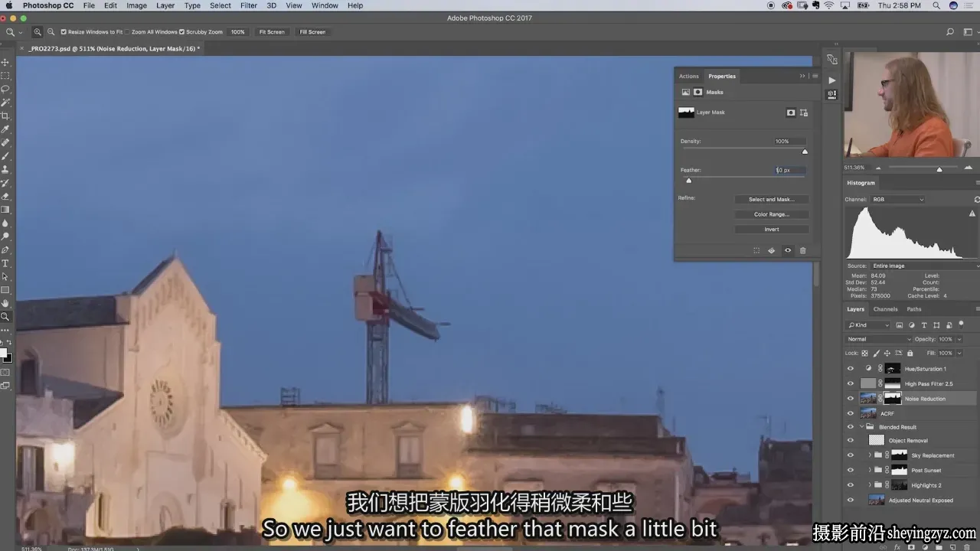
Task: Toggle Resize Windows to Fit checkbox
Action: pos(64,32)
